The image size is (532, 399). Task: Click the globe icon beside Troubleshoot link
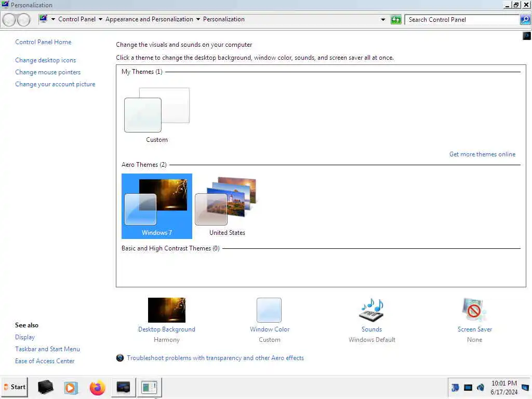click(120, 358)
